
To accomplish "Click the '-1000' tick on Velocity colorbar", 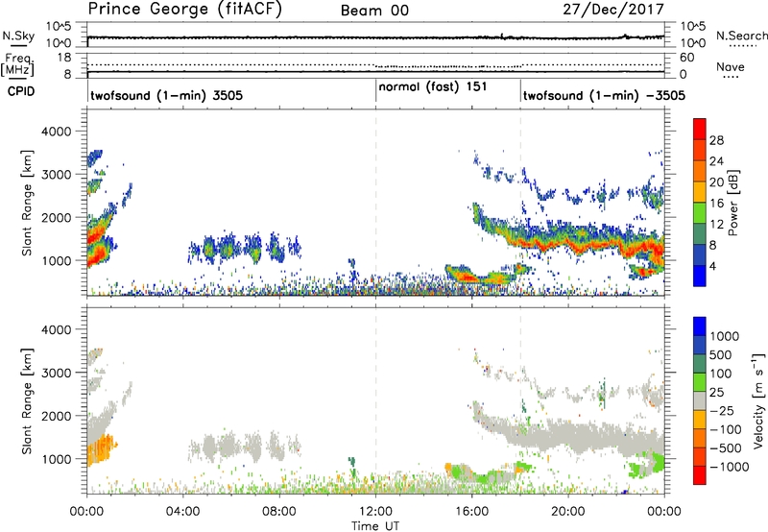I will 730,467.
